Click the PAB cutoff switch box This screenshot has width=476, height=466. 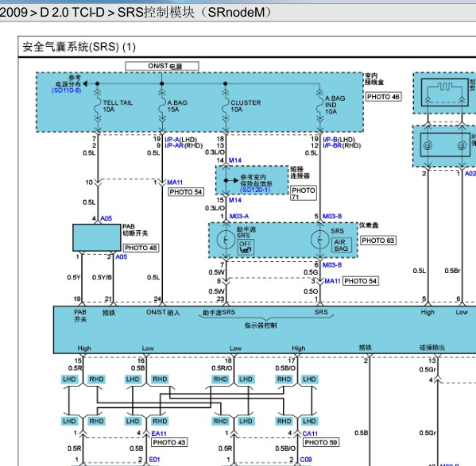pos(97,237)
